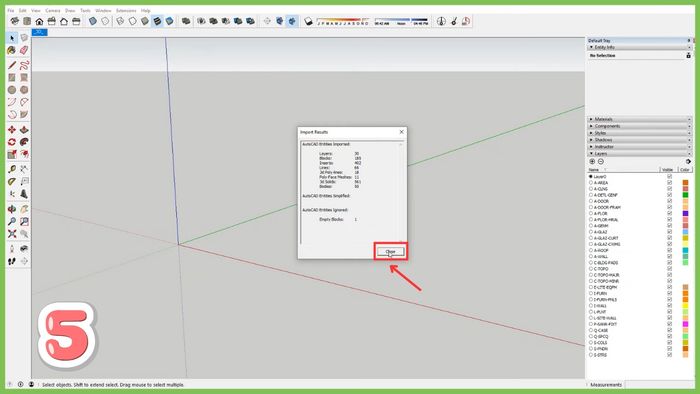Select the Arc tool
The width and height of the screenshot is (700, 394).
12,102
